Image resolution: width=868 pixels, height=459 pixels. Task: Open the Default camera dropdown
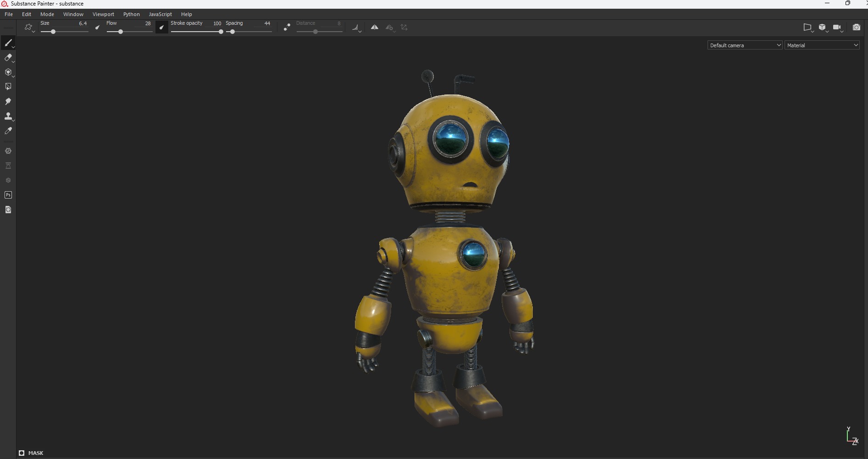pos(745,45)
